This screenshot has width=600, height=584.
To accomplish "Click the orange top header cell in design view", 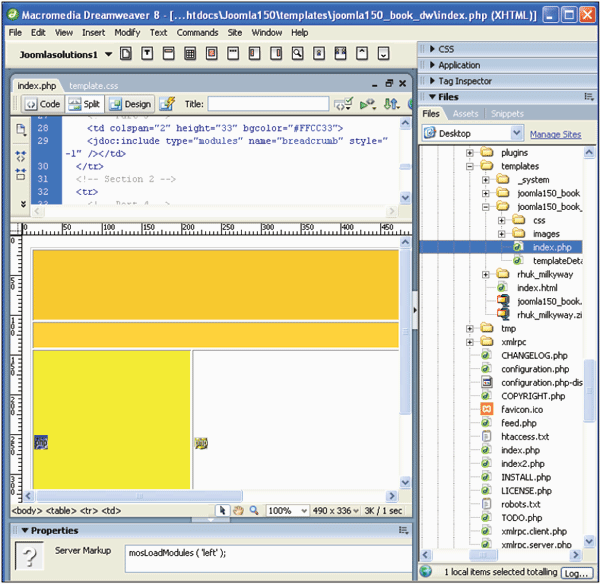I will (x=216, y=285).
